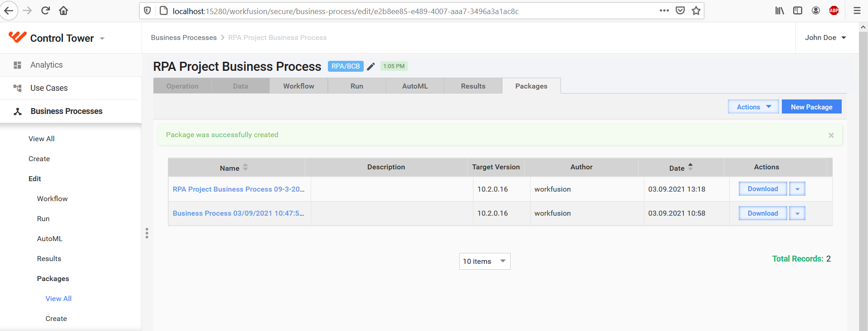Open the Actions dropdown
Viewport: 868px width, 331px height.
coord(753,107)
